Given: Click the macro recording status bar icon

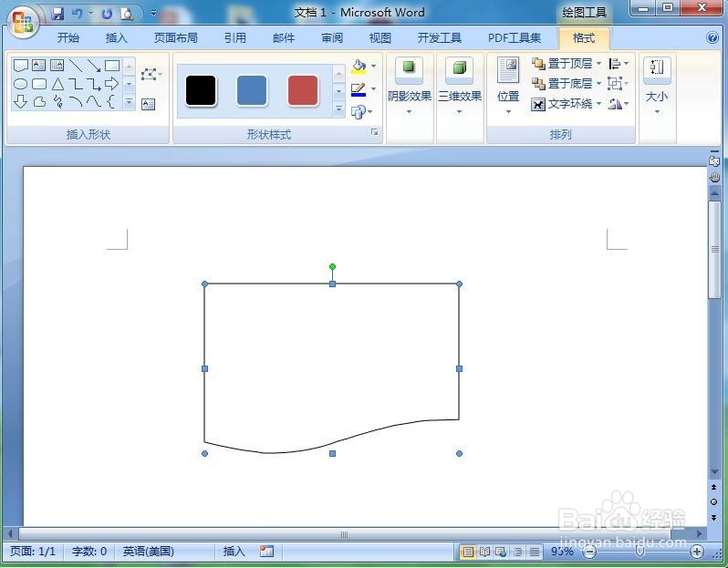Looking at the screenshot, I should tap(266, 551).
